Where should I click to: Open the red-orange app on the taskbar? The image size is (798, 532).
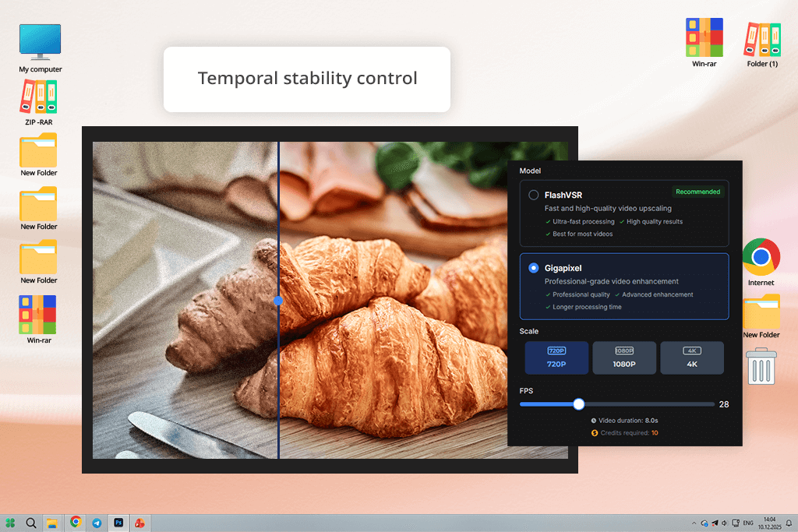click(x=140, y=523)
